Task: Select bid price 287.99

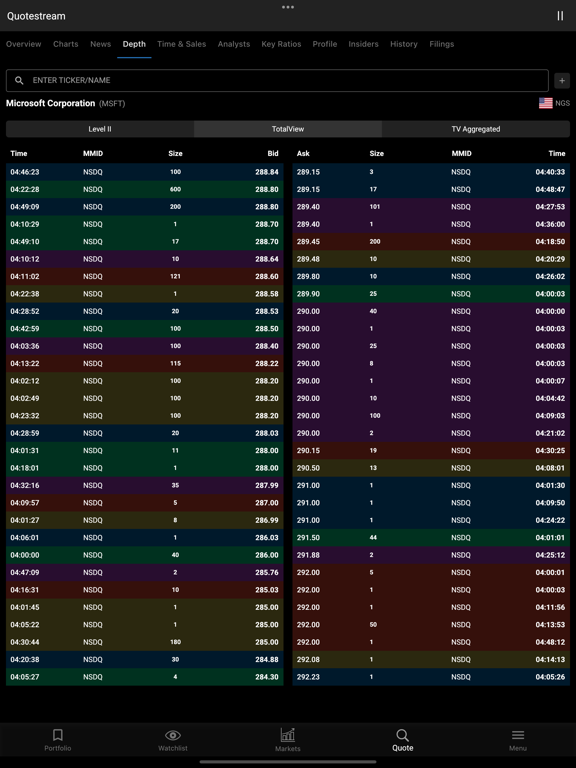Action: click(267, 485)
